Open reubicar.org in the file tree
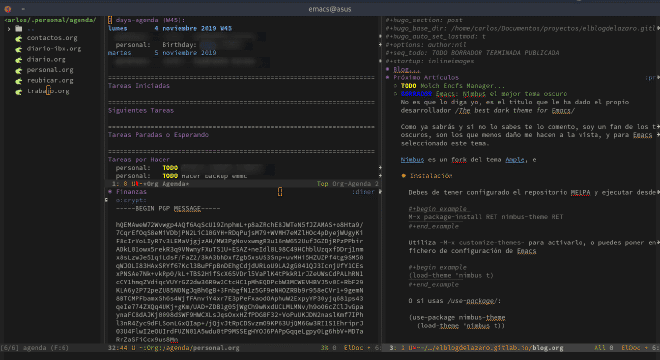 pyautogui.click(x=50, y=80)
